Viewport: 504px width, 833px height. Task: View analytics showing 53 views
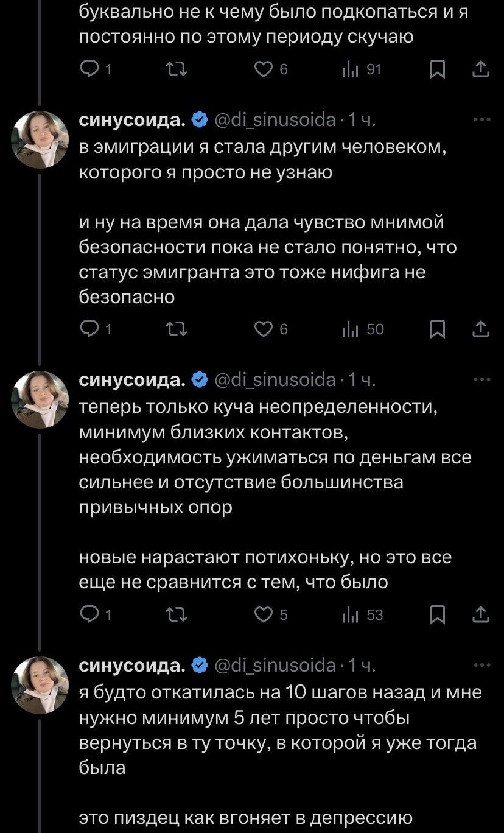(363, 615)
